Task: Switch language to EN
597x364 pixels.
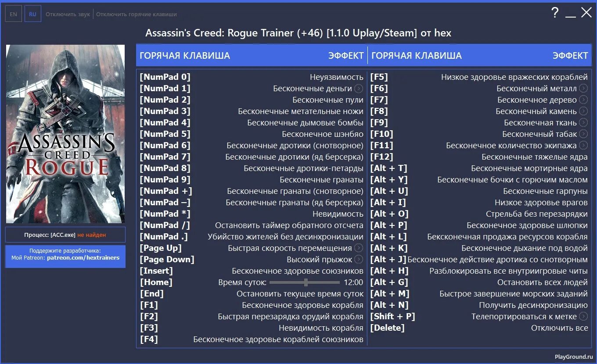Action: click(14, 14)
